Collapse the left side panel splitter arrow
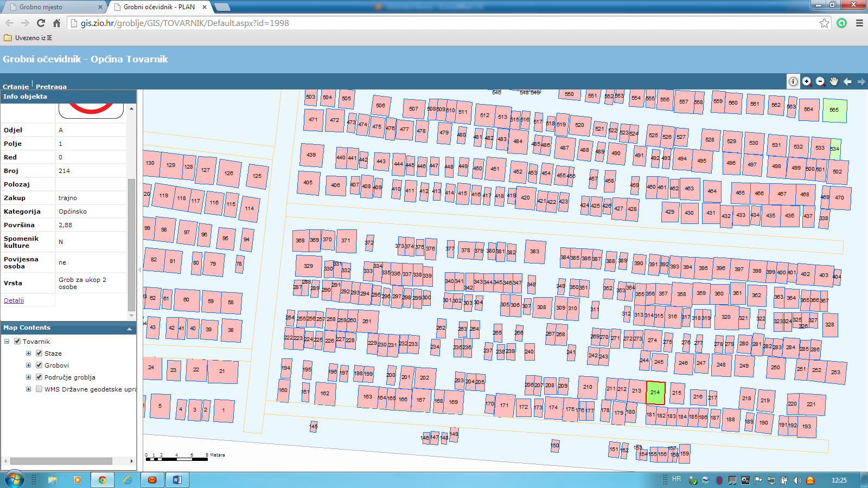Image resolution: width=868 pixels, height=488 pixels. tap(139, 269)
